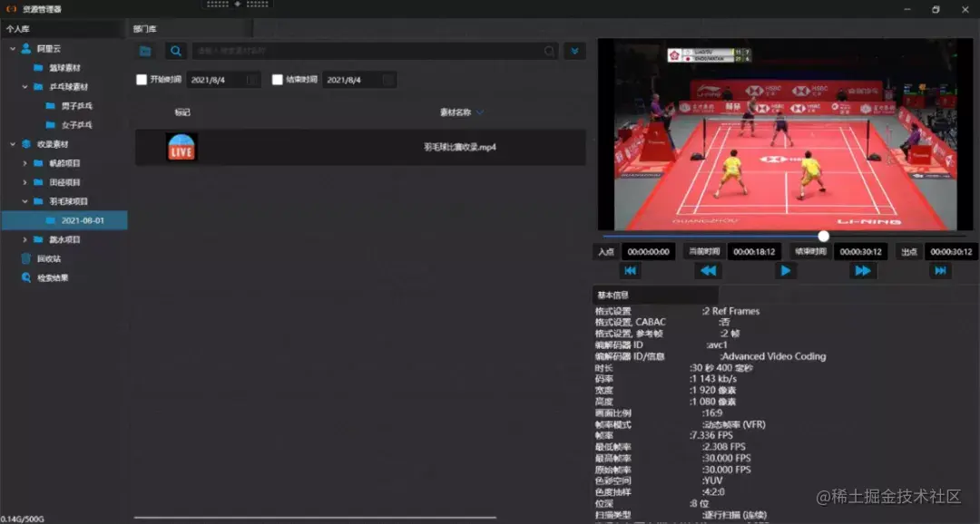Focus the material name search field
980x524 pixels.
pos(375,51)
